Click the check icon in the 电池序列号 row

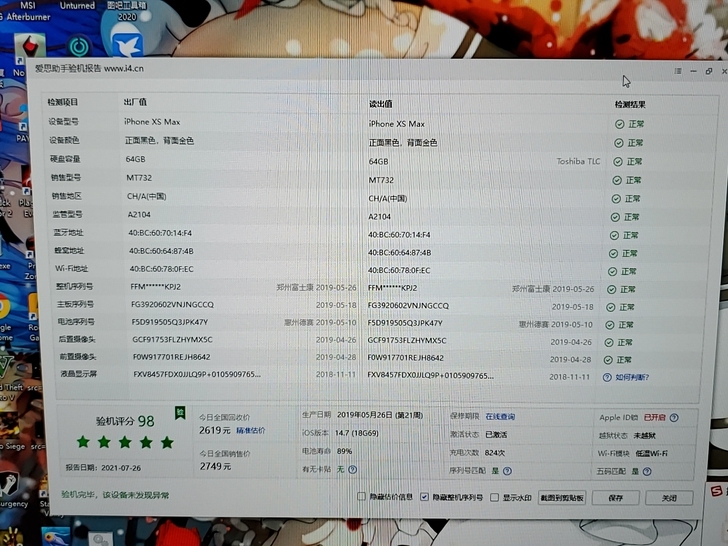point(610,325)
